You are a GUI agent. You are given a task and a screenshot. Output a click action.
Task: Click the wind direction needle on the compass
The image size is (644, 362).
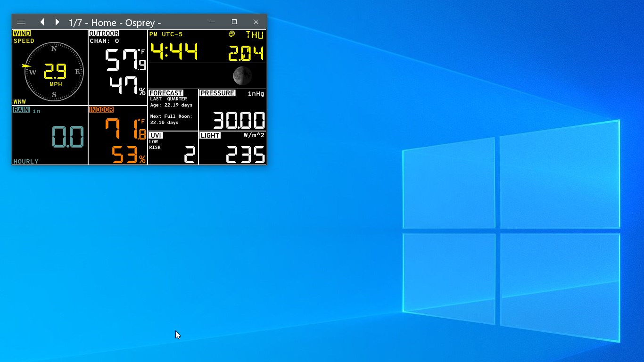point(26,66)
